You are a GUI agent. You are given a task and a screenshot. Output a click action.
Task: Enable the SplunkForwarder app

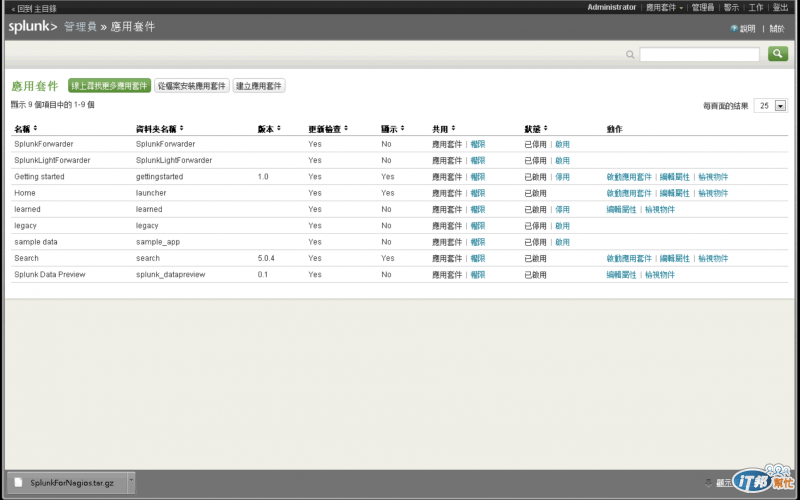tap(562, 144)
